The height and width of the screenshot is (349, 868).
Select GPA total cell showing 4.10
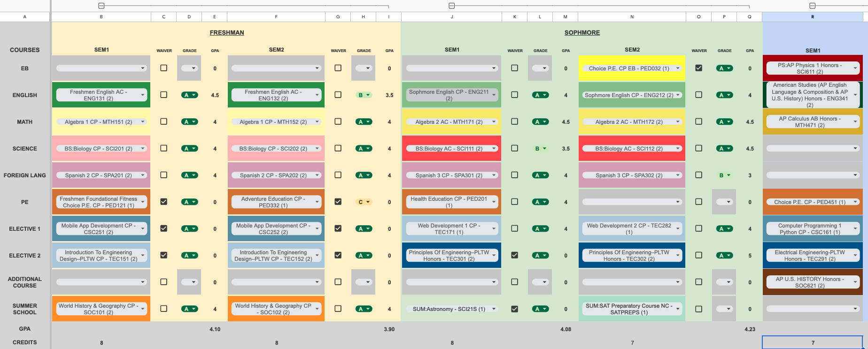coord(215,329)
